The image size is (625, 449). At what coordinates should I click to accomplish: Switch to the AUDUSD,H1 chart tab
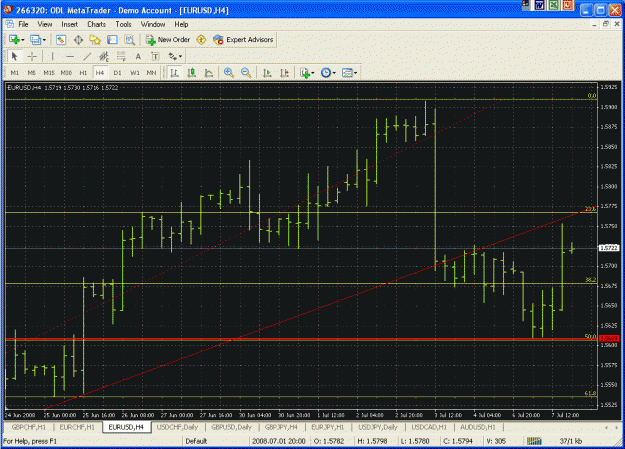478,427
